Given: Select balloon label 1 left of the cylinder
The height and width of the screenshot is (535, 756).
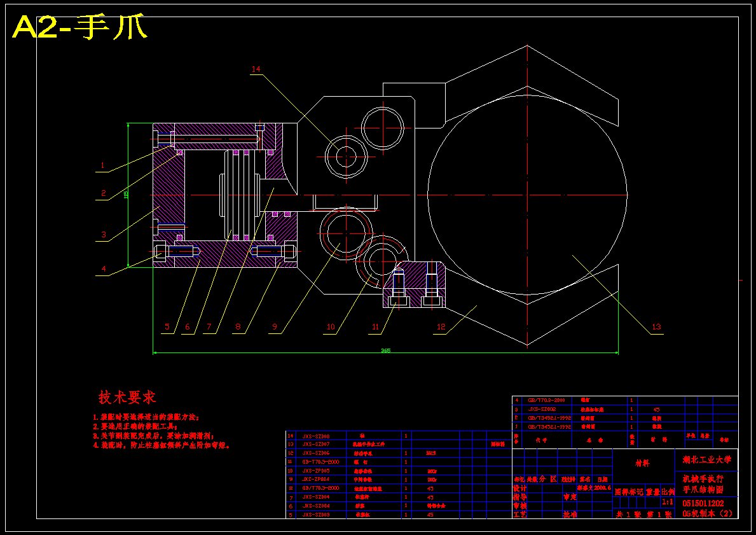Looking at the screenshot, I should tap(103, 165).
